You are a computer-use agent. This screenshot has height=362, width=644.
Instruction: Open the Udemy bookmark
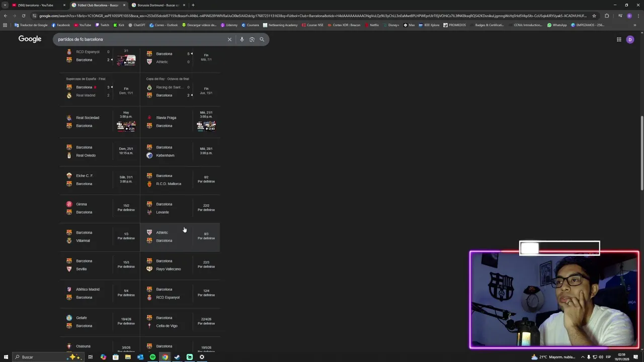click(x=229, y=25)
